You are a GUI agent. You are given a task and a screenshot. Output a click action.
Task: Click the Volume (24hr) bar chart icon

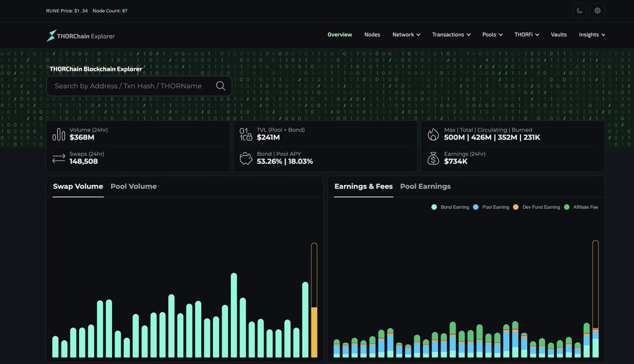[59, 135]
